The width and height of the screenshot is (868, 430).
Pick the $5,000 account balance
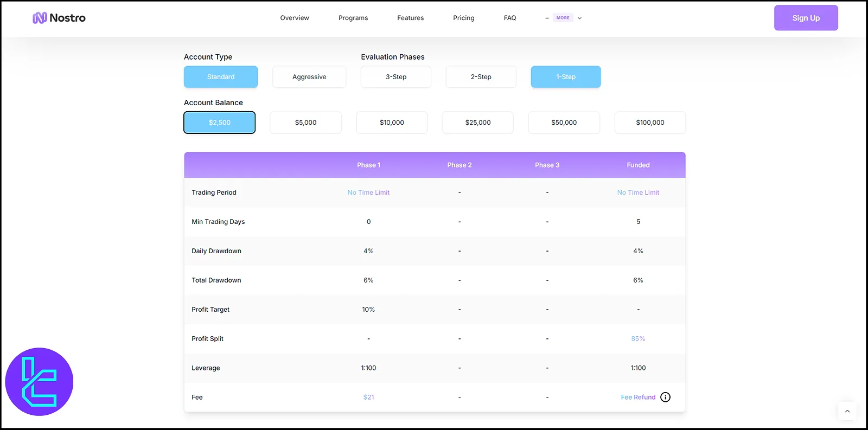305,123
